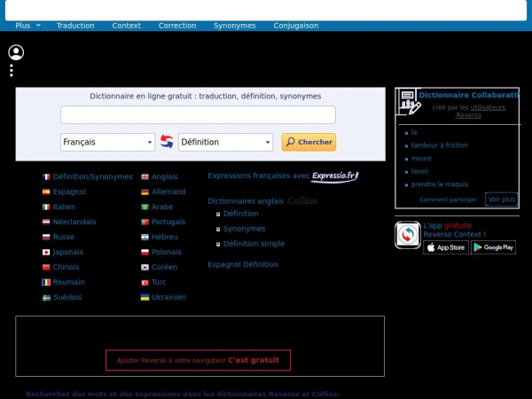Click the Chercher search button
The width and height of the screenshot is (532, 399).
[x=309, y=142]
